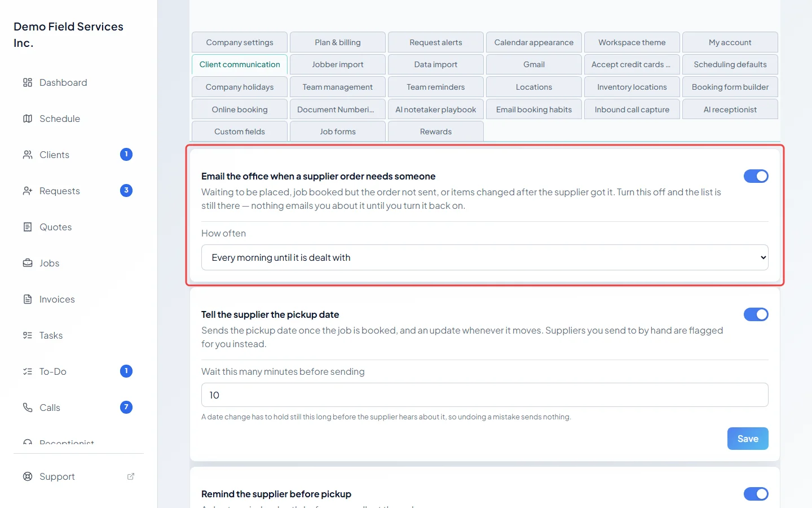Open the Rewards tab
This screenshot has width=812, height=508.
pyautogui.click(x=436, y=132)
